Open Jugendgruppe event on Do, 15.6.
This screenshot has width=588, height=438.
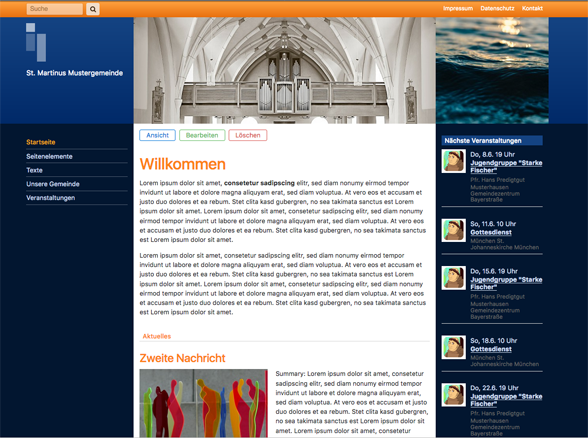pos(506,283)
